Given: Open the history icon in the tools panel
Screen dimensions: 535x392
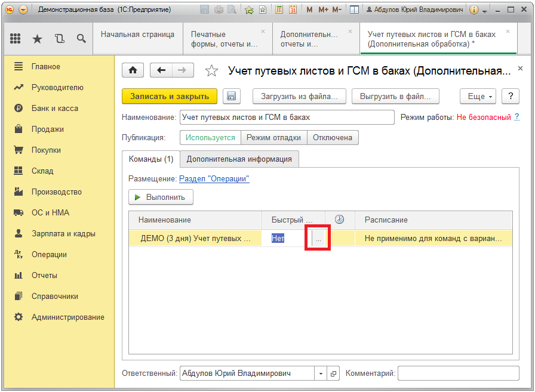Looking at the screenshot, I should pos(59,39).
